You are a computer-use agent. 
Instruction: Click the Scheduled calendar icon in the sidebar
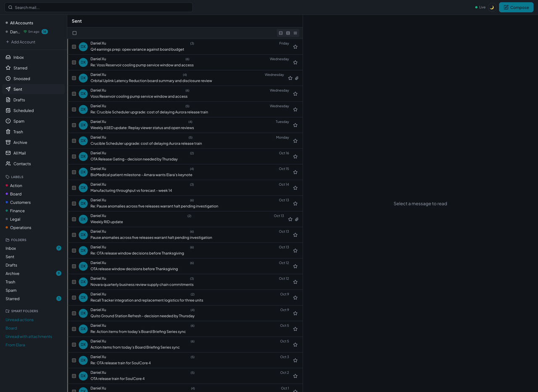[8, 110]
